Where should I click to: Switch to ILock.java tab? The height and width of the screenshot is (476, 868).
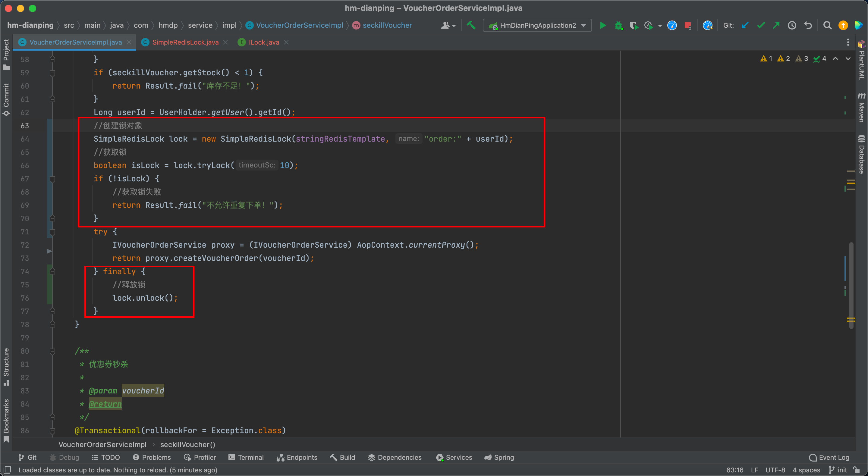tap(263, 42)
